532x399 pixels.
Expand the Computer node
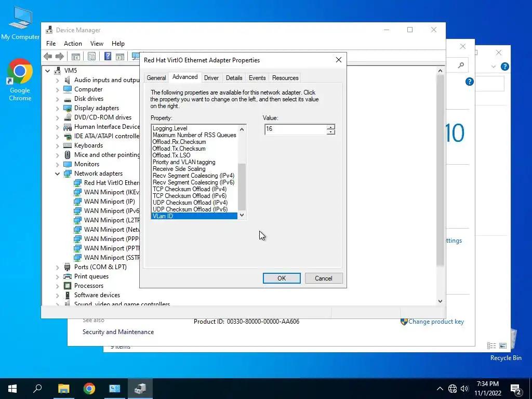57,89
